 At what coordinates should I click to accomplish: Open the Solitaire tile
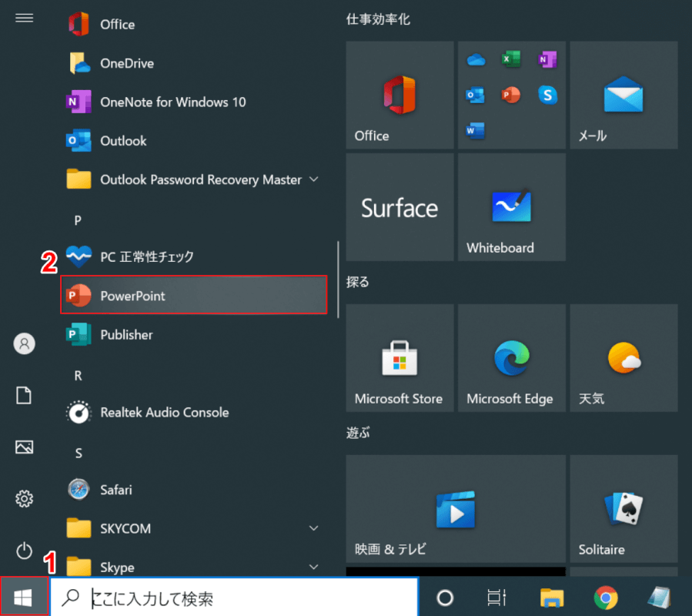623,509
